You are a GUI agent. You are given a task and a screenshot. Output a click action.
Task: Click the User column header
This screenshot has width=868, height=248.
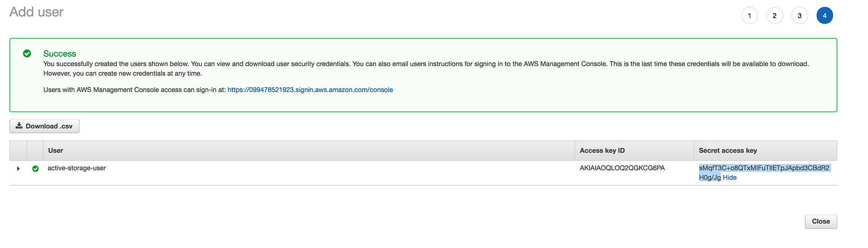pyautogui.click(x=56, y=151)
